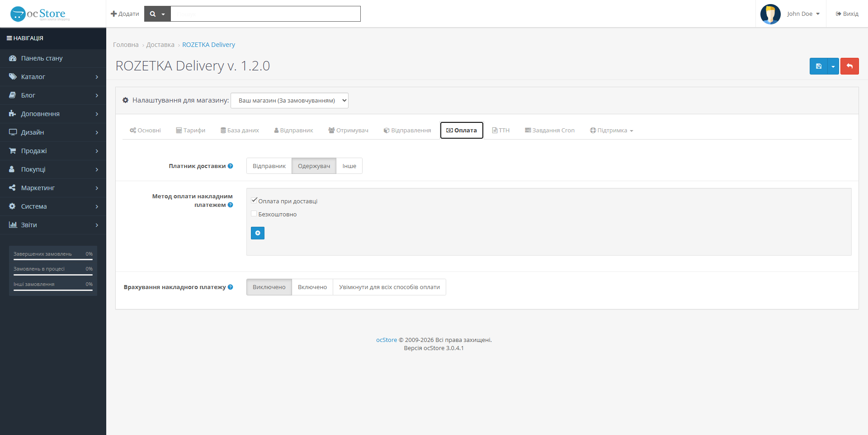The height and width of the screenshot is (435, 868).
Task: Click the Додати button in header
Action: 125,14
